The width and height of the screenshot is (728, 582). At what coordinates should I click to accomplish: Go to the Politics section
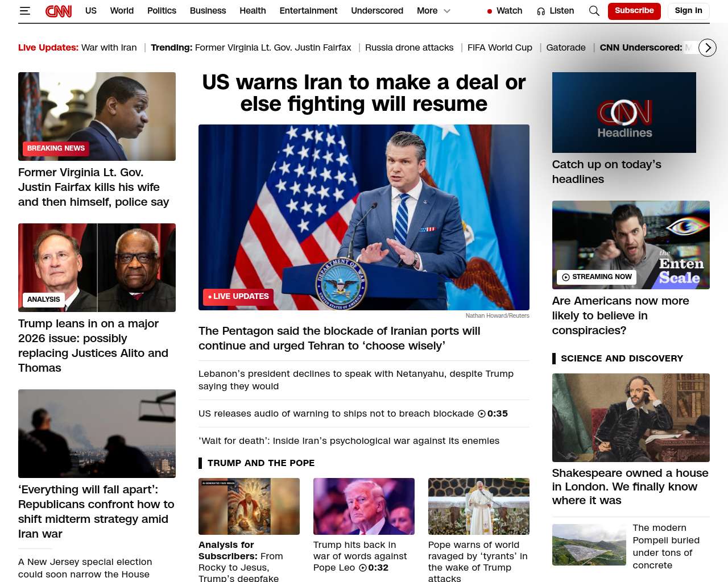162,11
